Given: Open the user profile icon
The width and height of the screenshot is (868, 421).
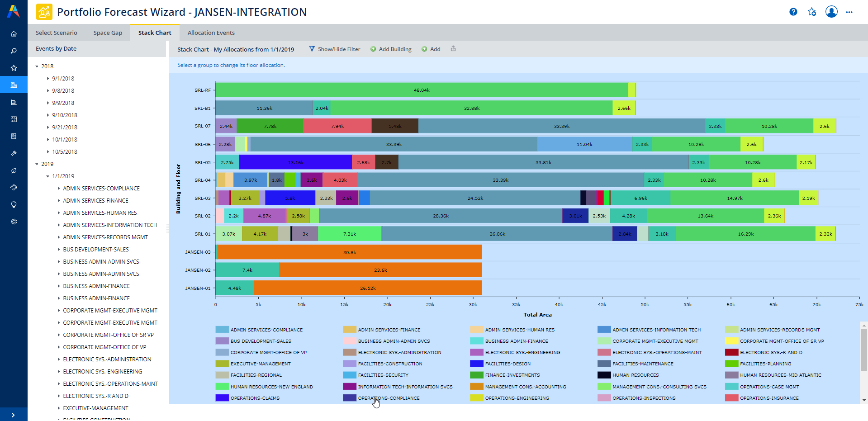Looking at the screenshot, I should point(831,12).
